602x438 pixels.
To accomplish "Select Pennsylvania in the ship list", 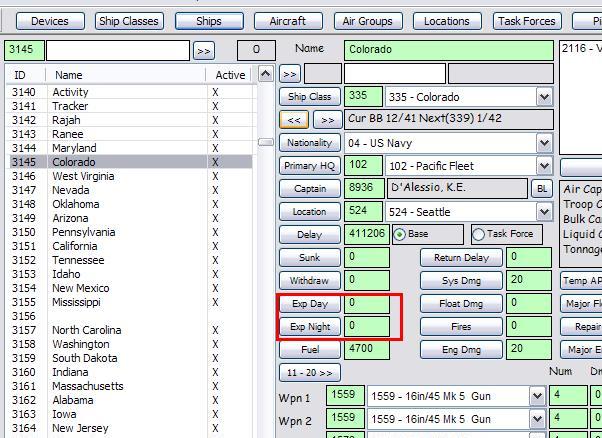I will (x=129, y=232).
